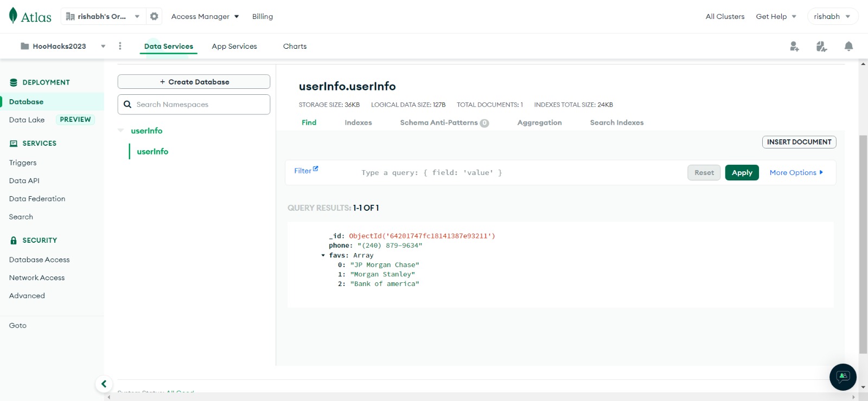Click the userInfo.userInfo namespace heading
Image resolution: width=868 pixels, height=401 pixels.
pyautogui.click(x=347, y=86)
